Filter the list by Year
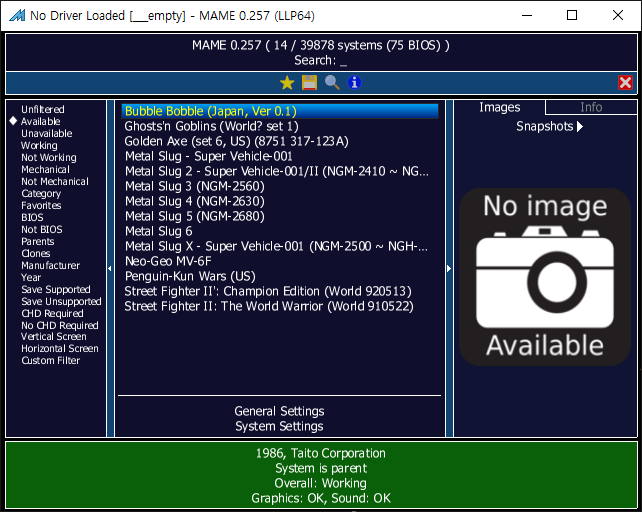 click(x=31, y=277)
